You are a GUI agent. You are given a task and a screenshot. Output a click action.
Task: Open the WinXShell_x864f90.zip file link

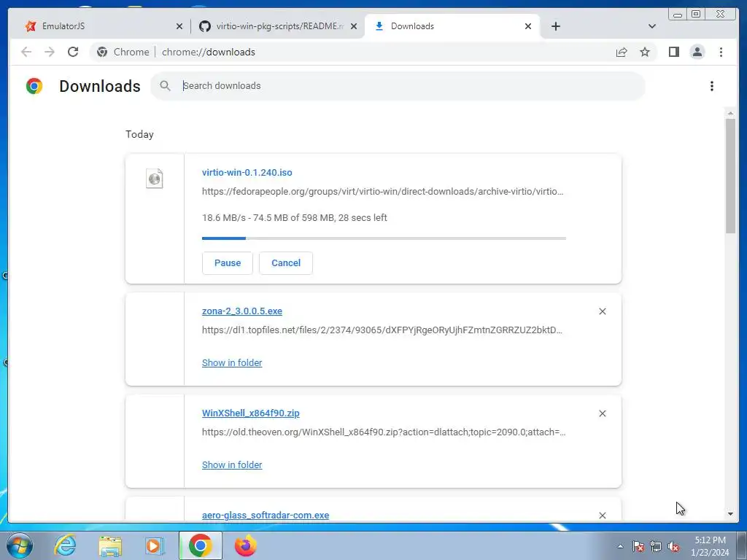point(251,413)
